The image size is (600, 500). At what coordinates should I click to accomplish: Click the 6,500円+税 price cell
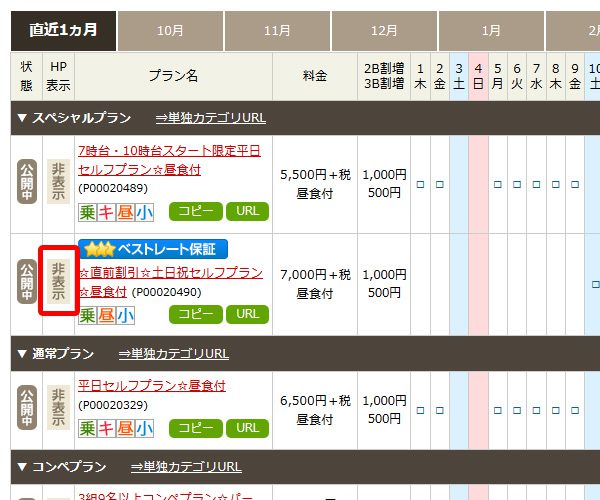click(x=315, y=410)
